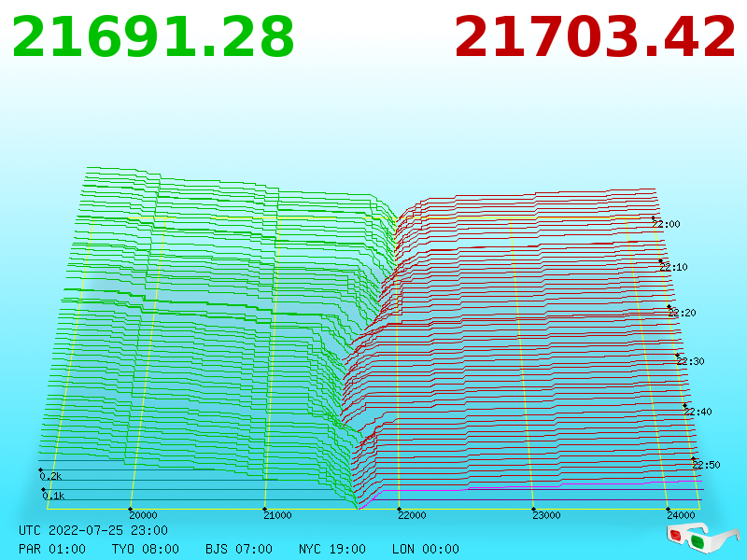Click the 0.2k depth axis label
Screen dimensions: 747x560
tap(50, 476)
